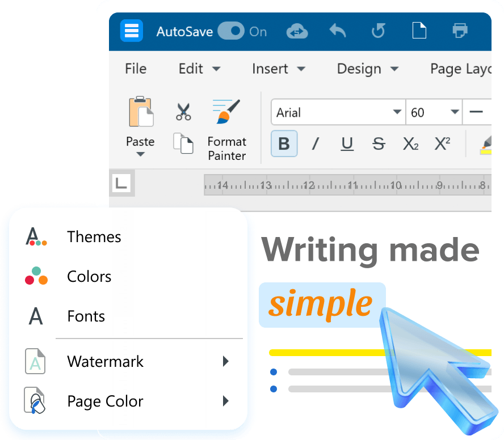Toggle Italic formatting
This screenshot has height=440, width=504.
coord(316,144)
